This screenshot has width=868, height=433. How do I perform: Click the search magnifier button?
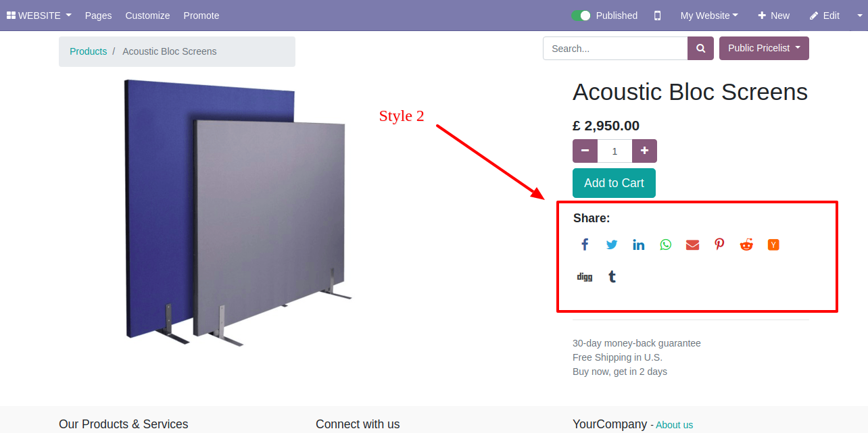pos(701,49)
